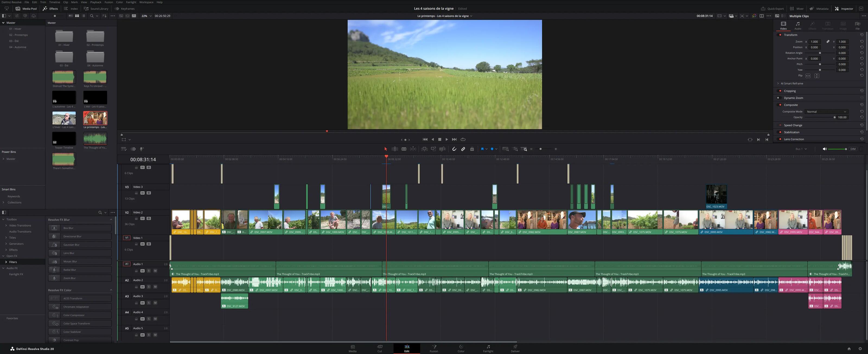868x354 pixels.
Task: Switch to the Fusion page
Action: tap(434, 348)
